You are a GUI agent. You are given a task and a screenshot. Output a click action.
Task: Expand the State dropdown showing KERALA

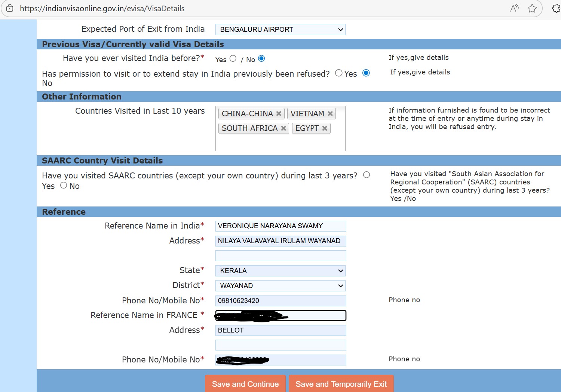(x=280, y=271)
